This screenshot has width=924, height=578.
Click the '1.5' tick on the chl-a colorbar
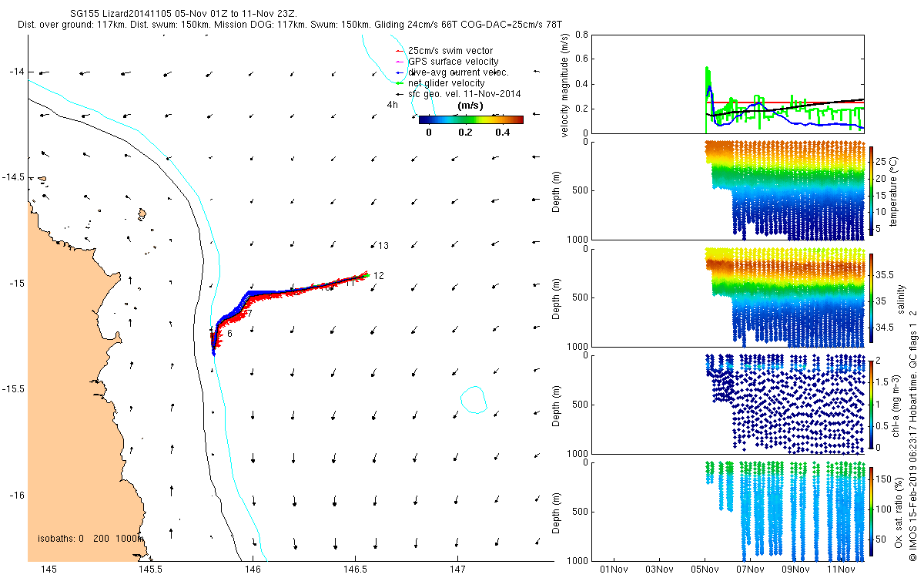click(883, 382)
